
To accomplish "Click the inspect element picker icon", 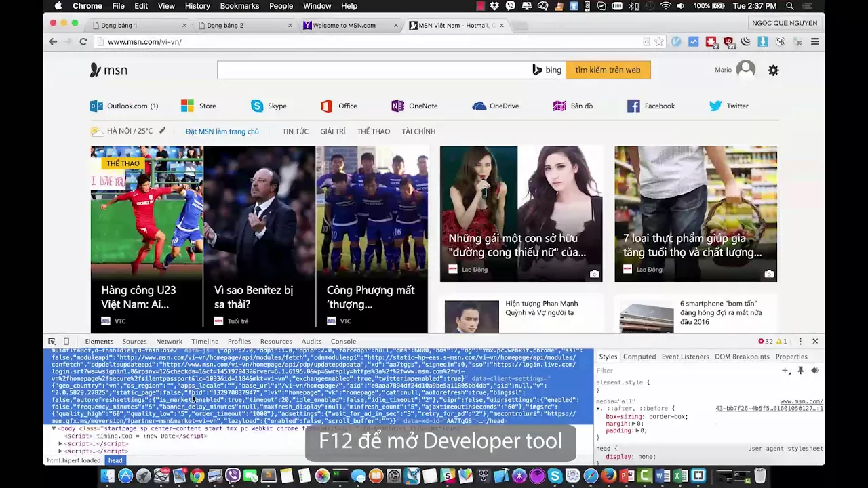I will (x=52, y=342).
